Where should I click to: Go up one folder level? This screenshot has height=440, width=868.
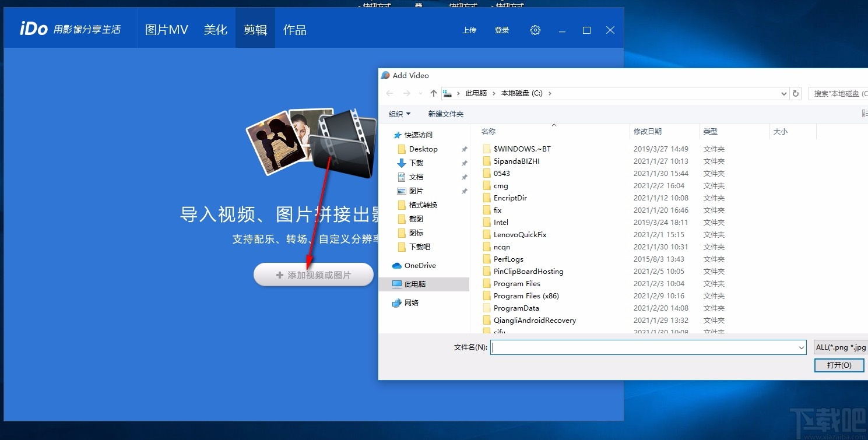pos(433,93)
